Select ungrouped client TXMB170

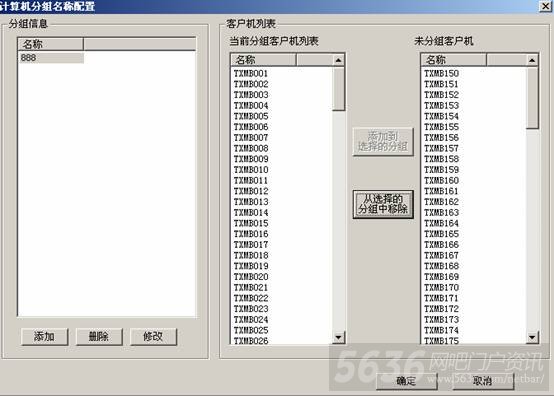[441, 288]
